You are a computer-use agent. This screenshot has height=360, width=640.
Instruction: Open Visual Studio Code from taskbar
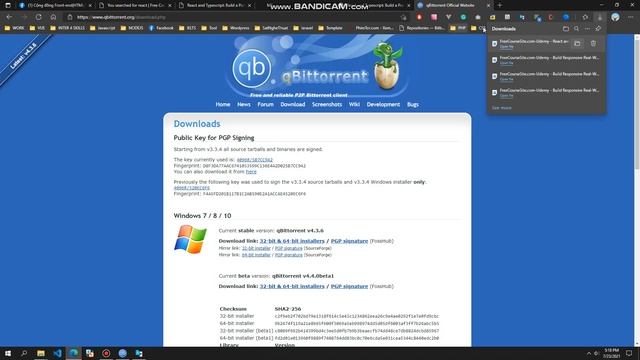click(x=57, y=353)
